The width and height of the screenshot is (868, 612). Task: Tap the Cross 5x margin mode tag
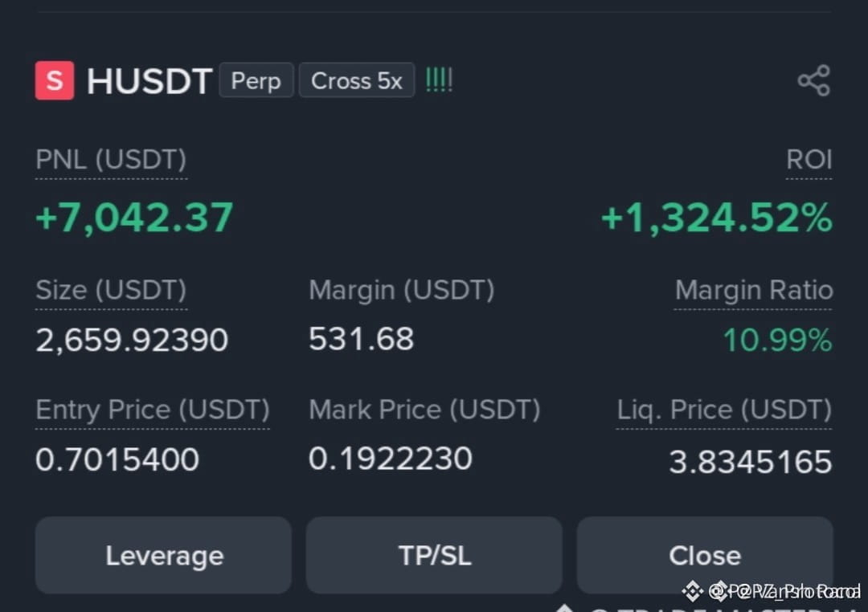pos(357,81)
